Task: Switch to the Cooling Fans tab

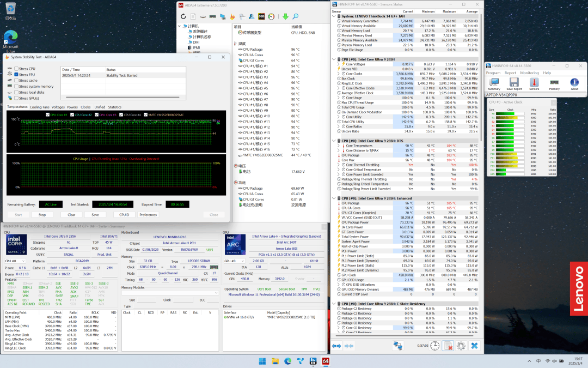Action: 39,107
